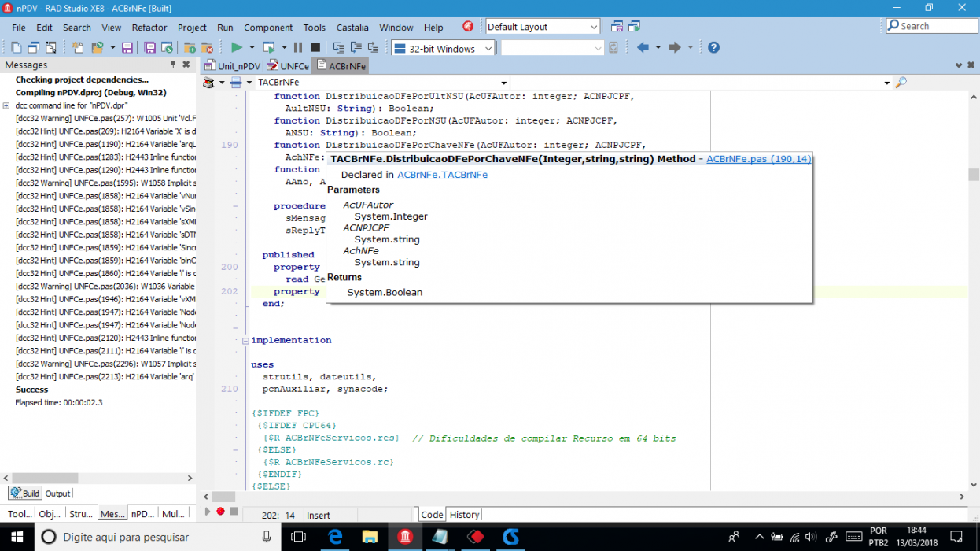This screenshot has height=551, width=980.
Task: Open the TACBrNFe class navigation dropdown
Action: [504, 83]
